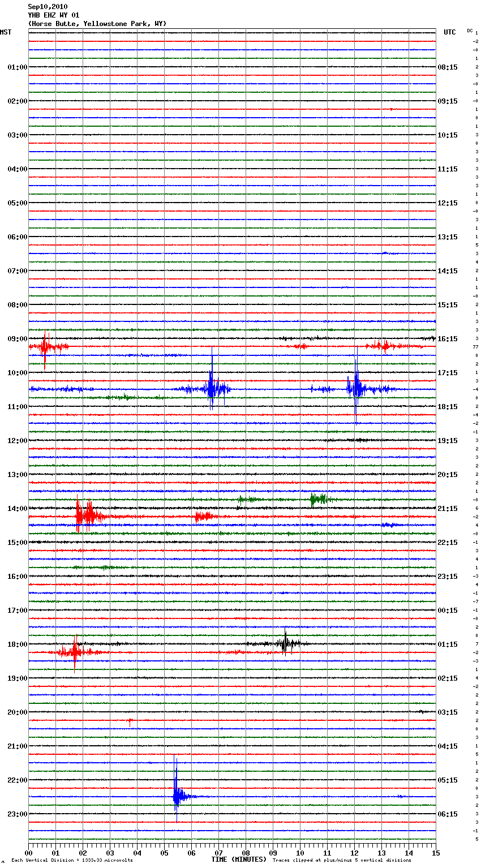The height and width of the screenshot is (868, 481).
Task: Click minute tick label 15 on bottom axis
Action: click(x=436, y=853)
